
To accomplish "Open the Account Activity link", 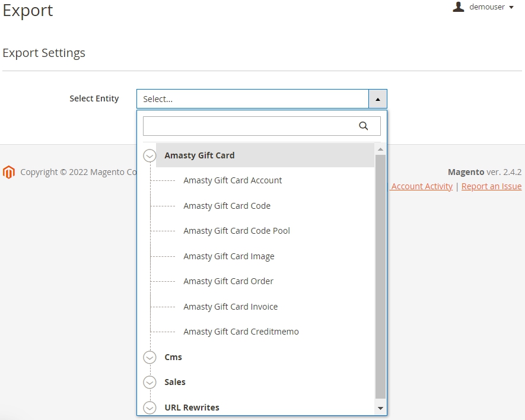I will coord(422,186).
